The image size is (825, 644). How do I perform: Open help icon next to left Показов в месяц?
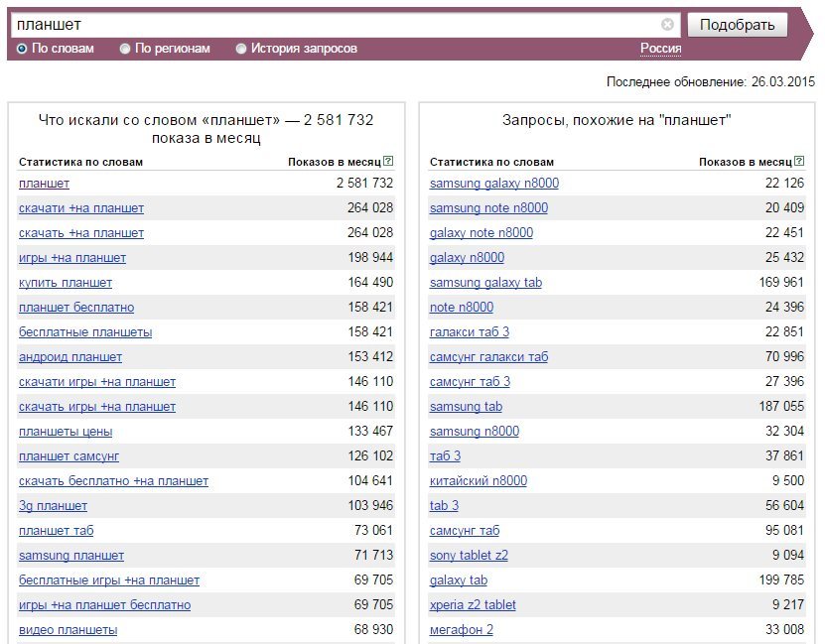point(388,161)
